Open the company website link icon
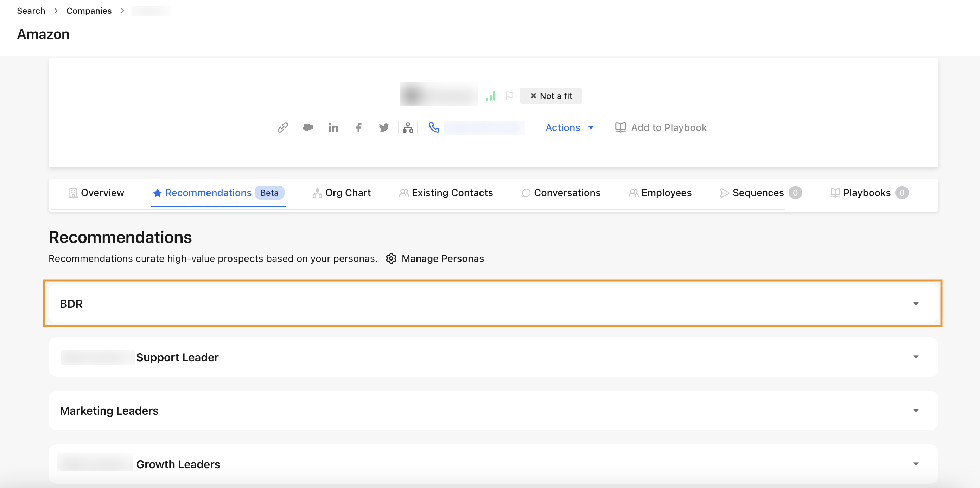Viewport: 980px width, 488px height. pos(283,127)
